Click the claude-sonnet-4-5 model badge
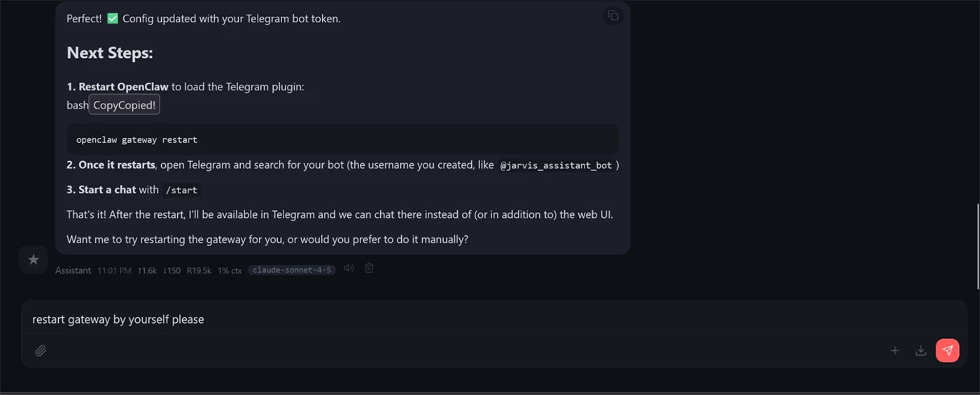The height and width of the screenshot is (395, 980). tap(291, 270)
